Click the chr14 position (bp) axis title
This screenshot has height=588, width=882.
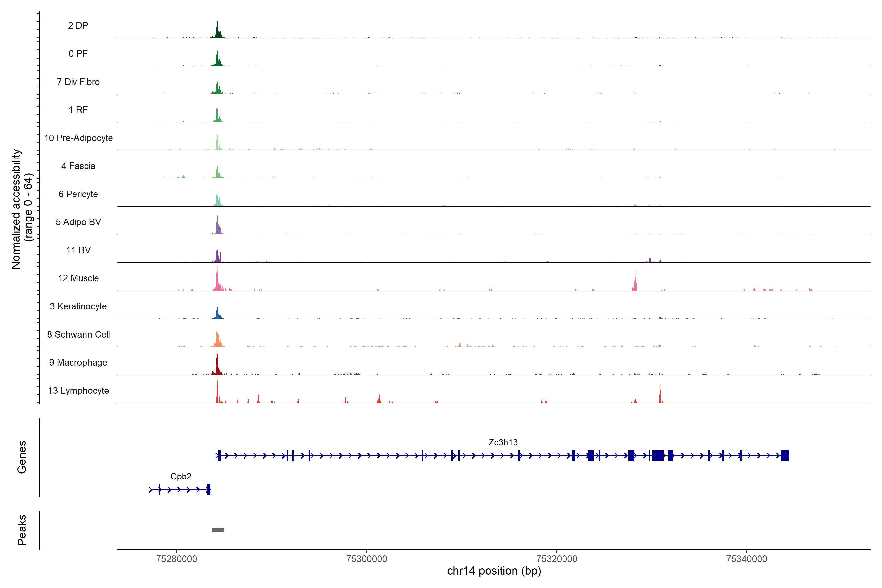coord(494,571)
